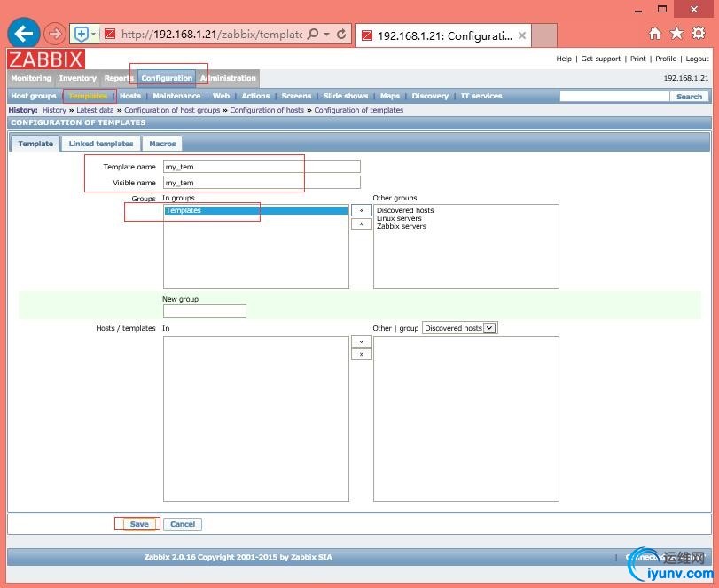
Task: Click the Get support link
Action: (x=600, y=59)
